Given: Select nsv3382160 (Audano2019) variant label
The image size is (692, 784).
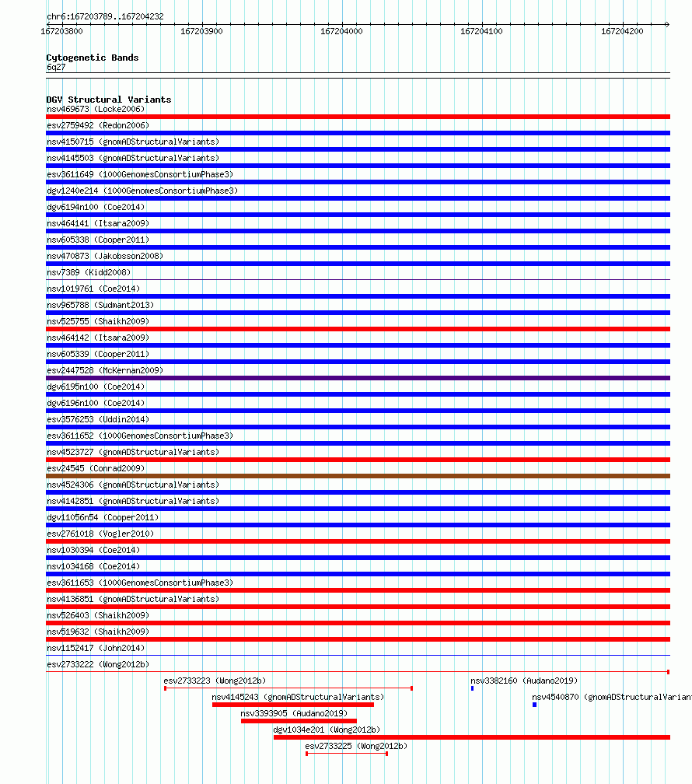Looking at the screenshot, I should coord(524,681).
